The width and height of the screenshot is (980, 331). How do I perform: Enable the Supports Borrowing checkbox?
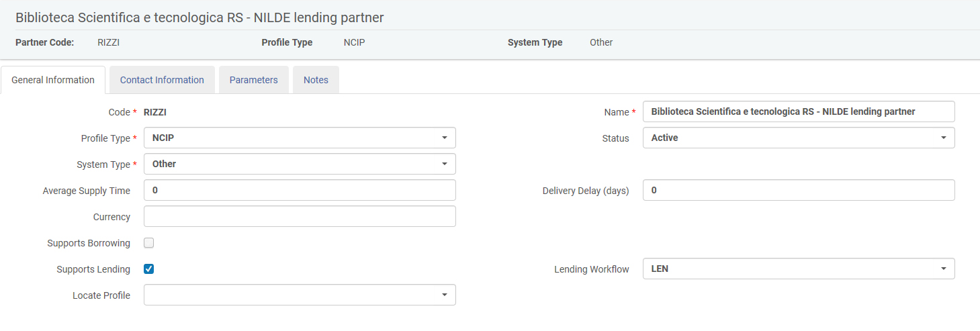point(149,243)
